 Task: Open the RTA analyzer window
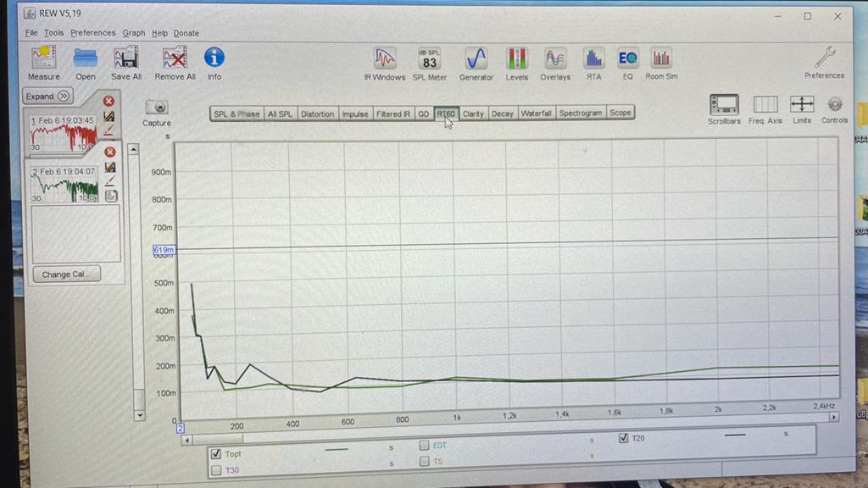[x=593, y=59]
